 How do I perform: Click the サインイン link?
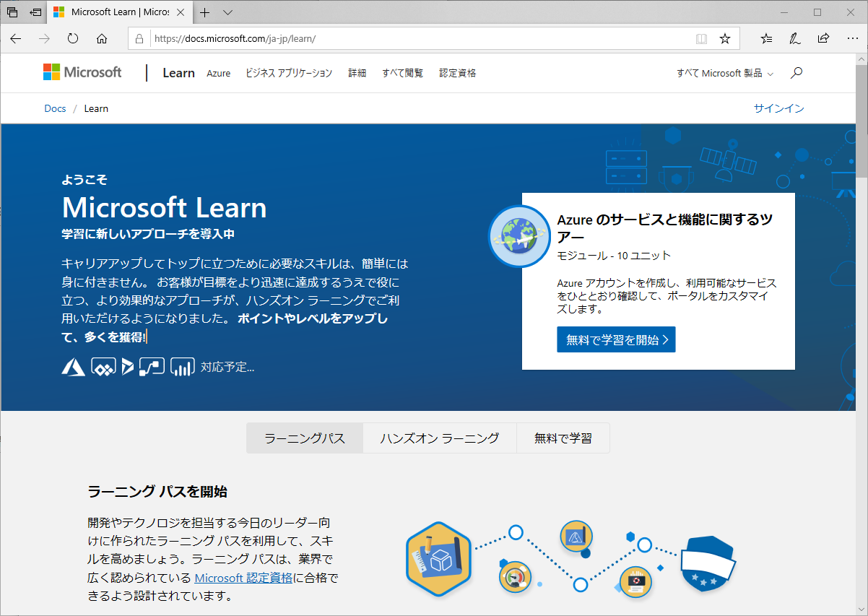point(778,108)
